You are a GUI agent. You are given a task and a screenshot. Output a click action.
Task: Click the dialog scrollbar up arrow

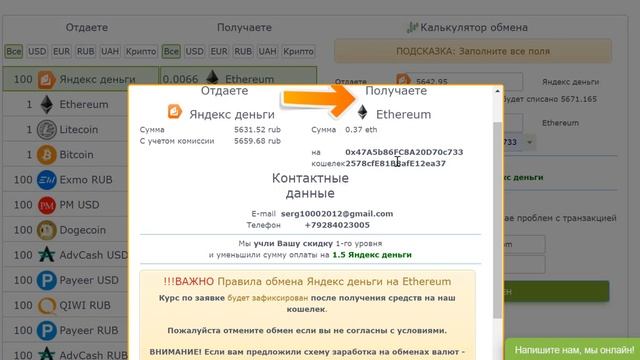tap(497, 91)
